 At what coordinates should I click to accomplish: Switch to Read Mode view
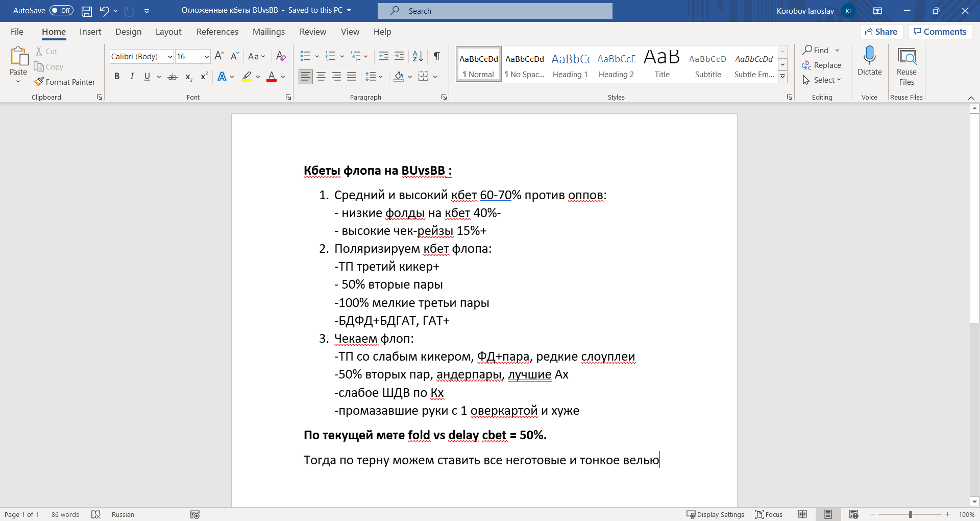(802, 514)
